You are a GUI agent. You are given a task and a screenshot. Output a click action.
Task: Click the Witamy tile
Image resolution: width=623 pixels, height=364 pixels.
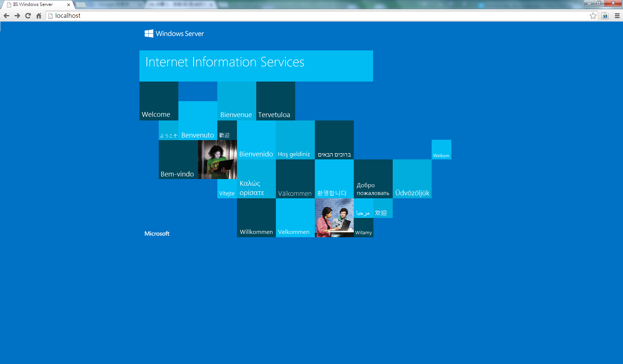click(363, 228)
